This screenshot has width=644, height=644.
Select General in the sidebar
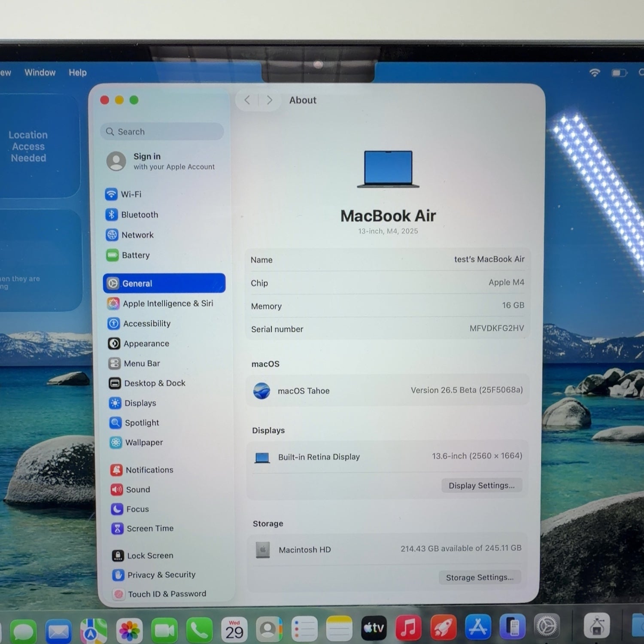[x=164, y=283]
